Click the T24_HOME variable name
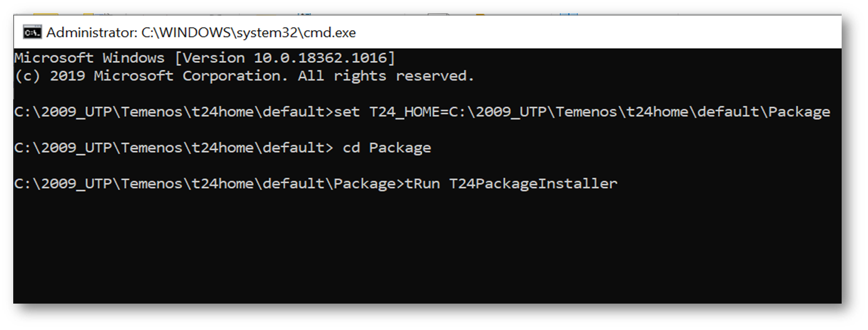 point(404,113)
